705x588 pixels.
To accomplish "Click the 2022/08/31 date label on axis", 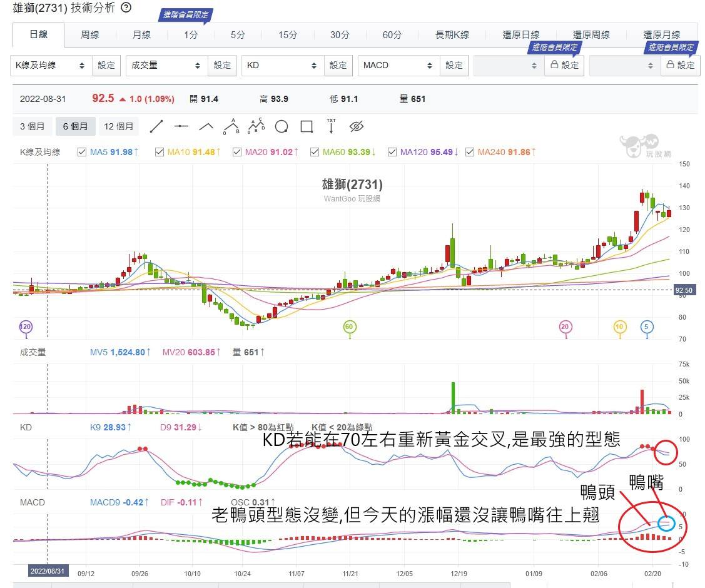I will (x=48, y=571).
